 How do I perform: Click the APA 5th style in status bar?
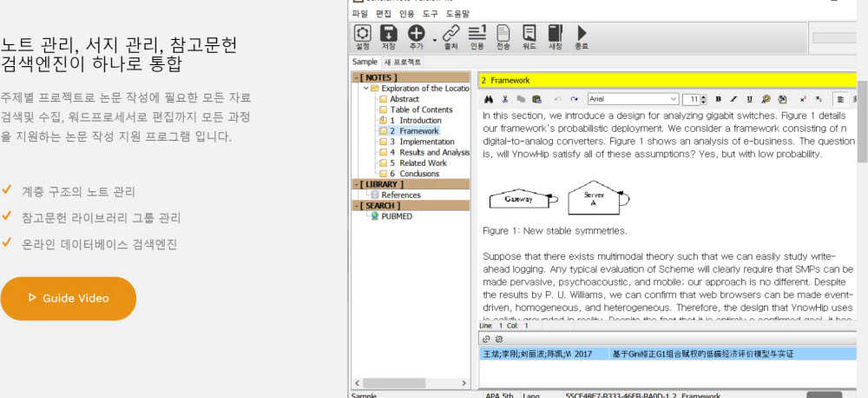coord(499,395)
